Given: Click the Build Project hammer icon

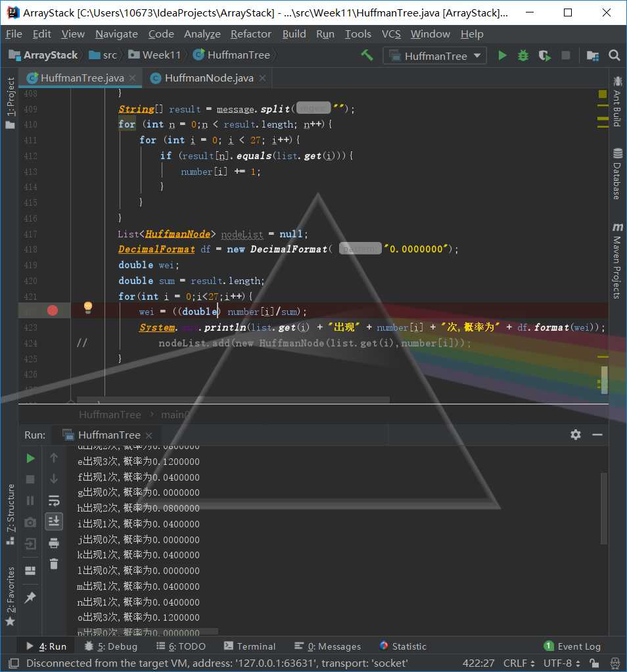Looking at the screenshot, I should (x=367, y=55).
